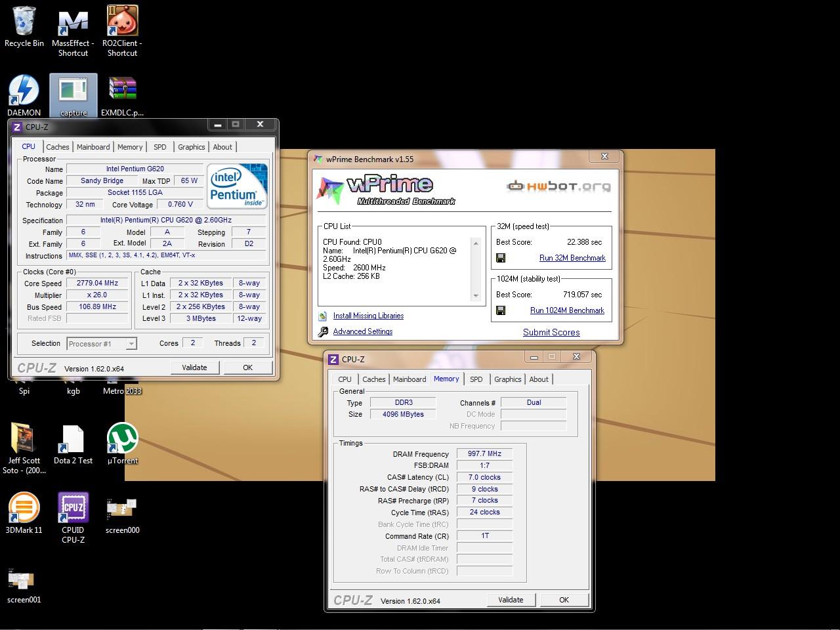Open the µTorrent desktop icon
The width and height of the screenshot is (840, 630).
122,445
